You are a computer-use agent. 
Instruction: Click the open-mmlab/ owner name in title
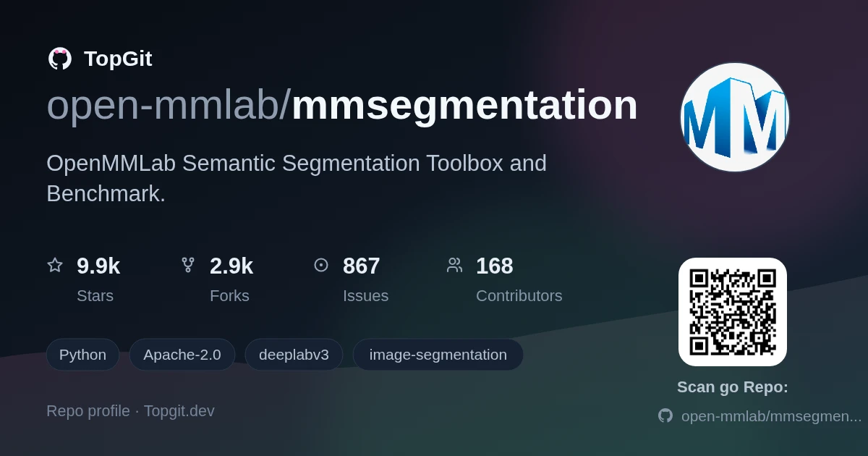tap(169, 106)
